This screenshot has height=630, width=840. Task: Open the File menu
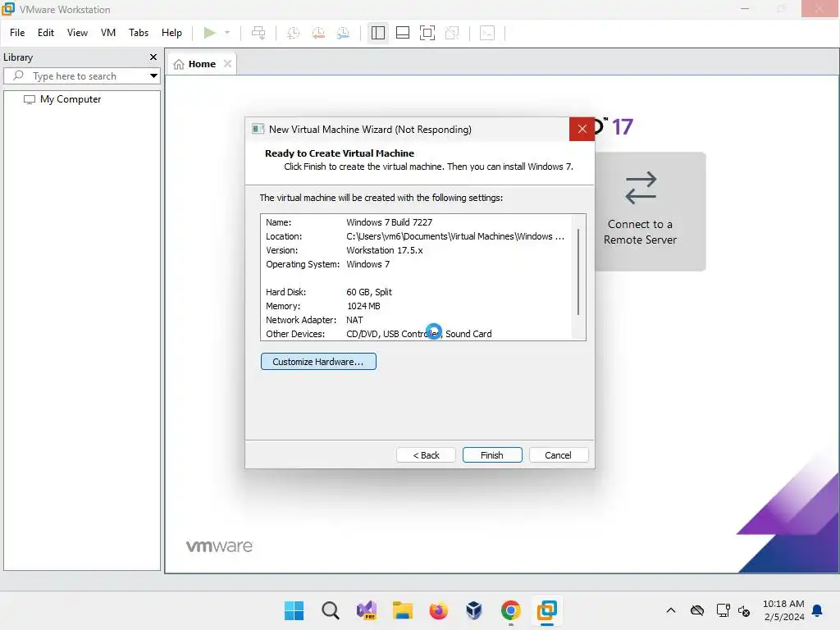tap(17, 33)
